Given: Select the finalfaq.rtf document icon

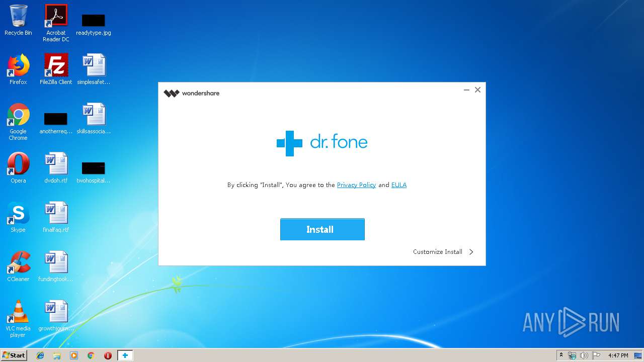Looking at the screenshot, I should pyautogui.click(x=56, y=217).
